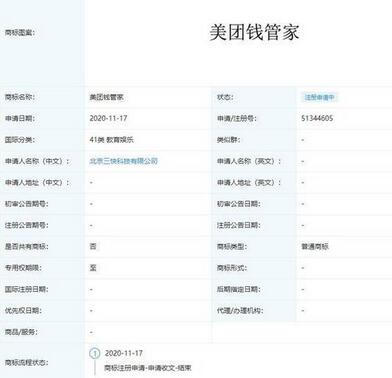The width and height of the screenshot is (392, 378).
Task: Click the 商品/服务 label
Action: click(21, 332)
